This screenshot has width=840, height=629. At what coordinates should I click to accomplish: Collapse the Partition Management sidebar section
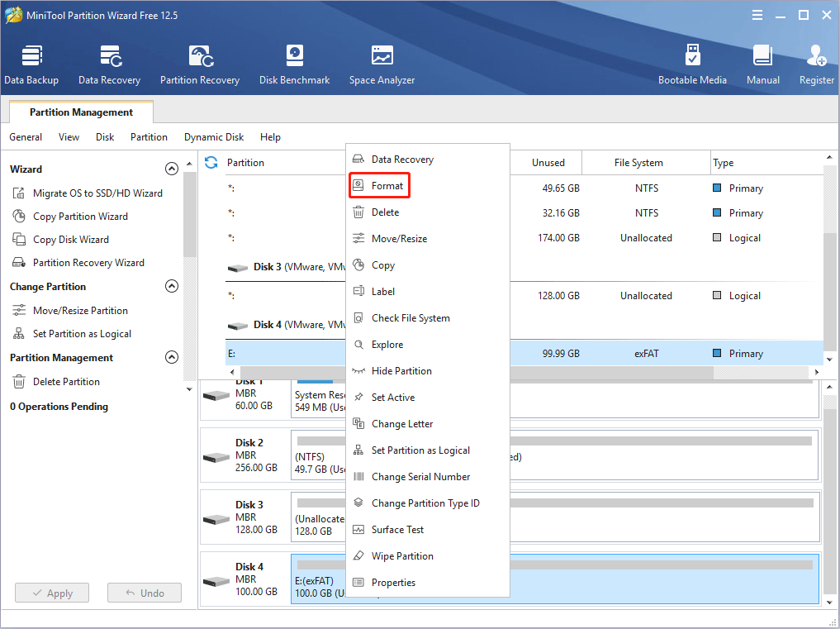(172, 357)
